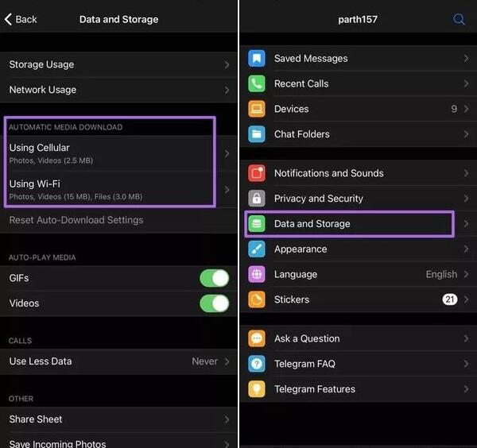477x448 pixels.
Task: Tap the 21 stickers badge
Action: [x=450, y=299]
